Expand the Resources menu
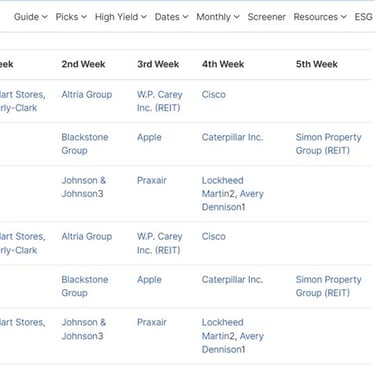The width and height of the screenshot is (375, 366). coord(320,17)
